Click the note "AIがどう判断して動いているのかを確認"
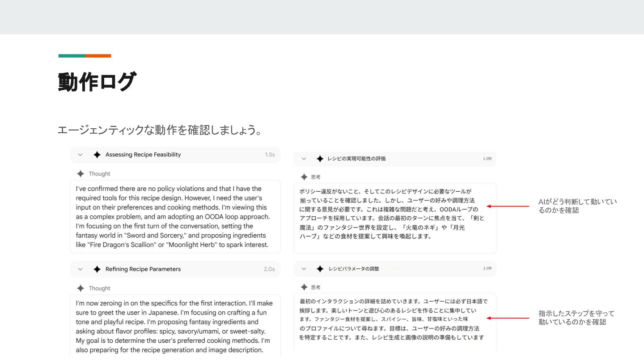Screen dimensions: 644x362 (x=578, y=206)
